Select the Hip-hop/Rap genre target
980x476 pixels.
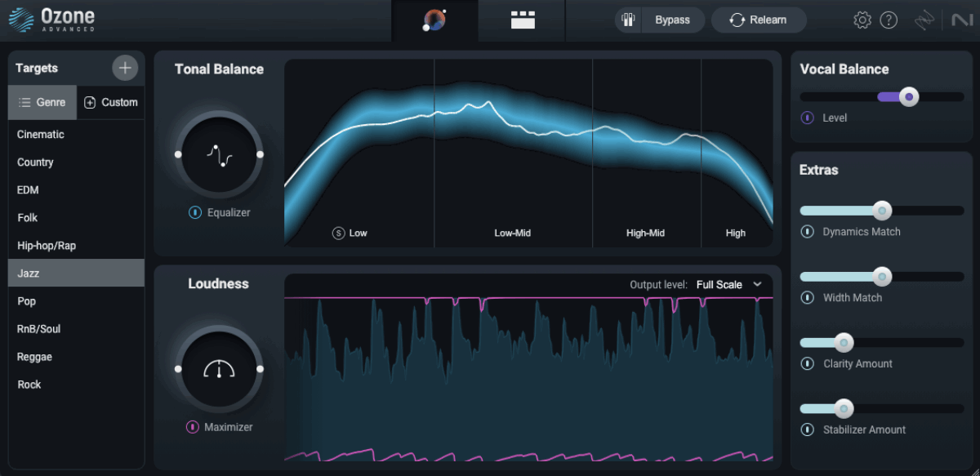(77, 246)
